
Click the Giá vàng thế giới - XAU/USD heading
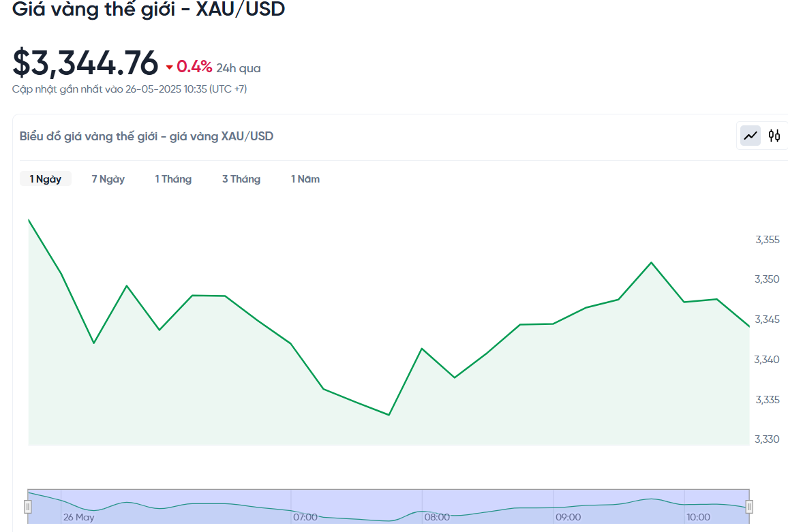pos(148,9)
